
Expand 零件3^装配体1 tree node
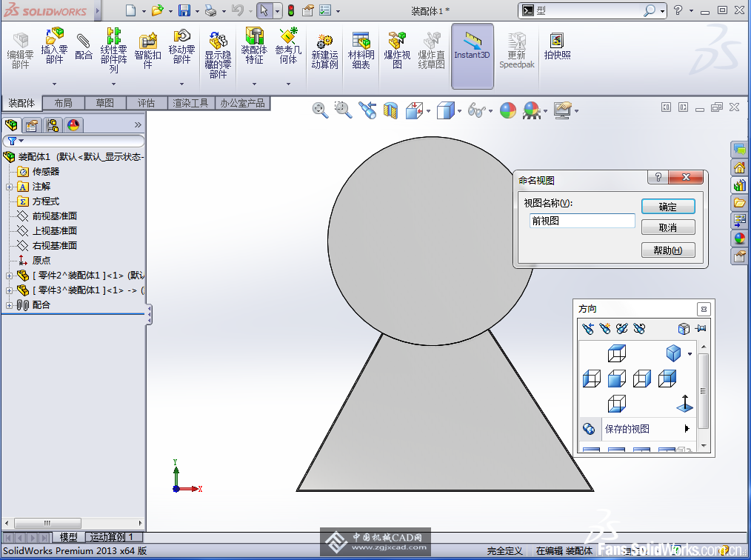coord(9,291)
